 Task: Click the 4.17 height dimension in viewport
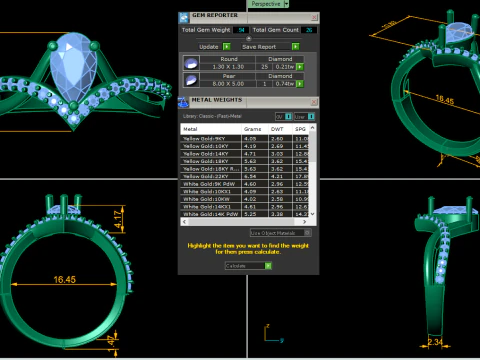coord(118,219)
